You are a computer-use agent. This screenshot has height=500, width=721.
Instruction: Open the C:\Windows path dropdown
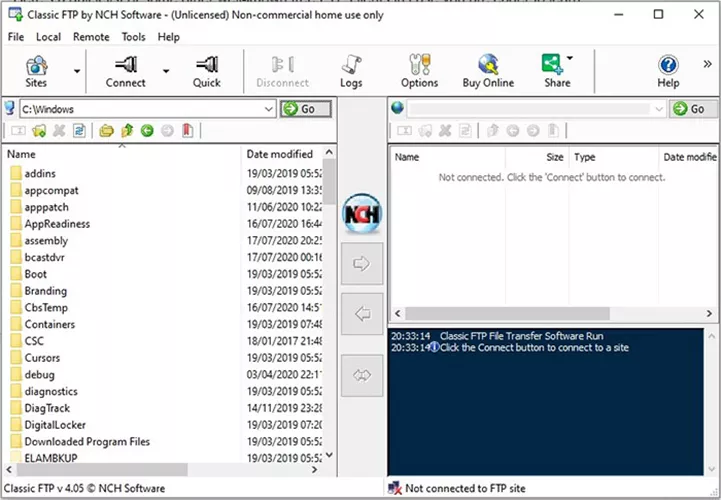(269, 109)
